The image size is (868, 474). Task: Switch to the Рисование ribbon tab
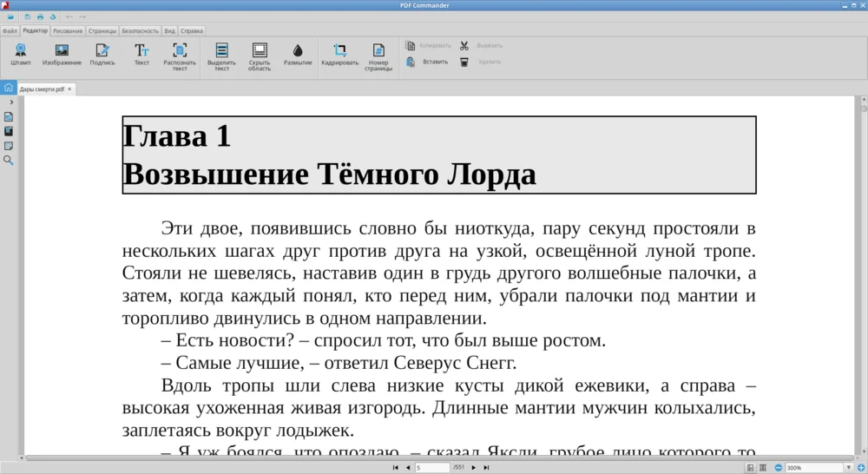68,30
